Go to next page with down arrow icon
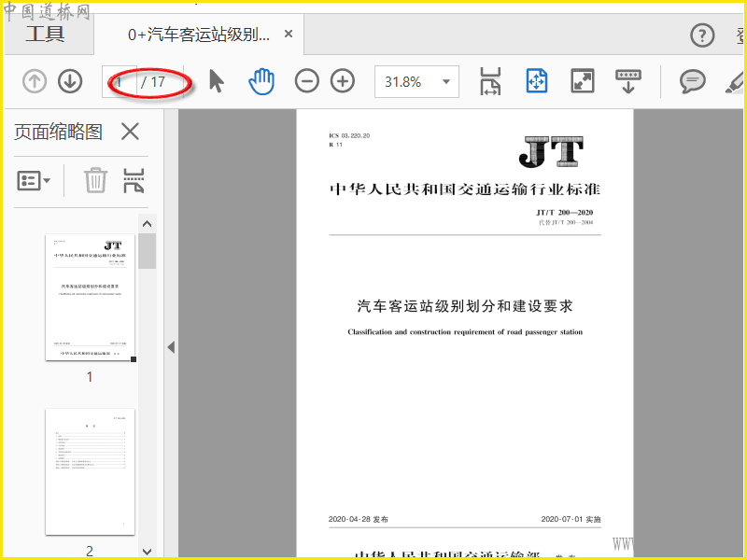Image resolution: width=747 pixels, height=560 pixels. [70, 81]
